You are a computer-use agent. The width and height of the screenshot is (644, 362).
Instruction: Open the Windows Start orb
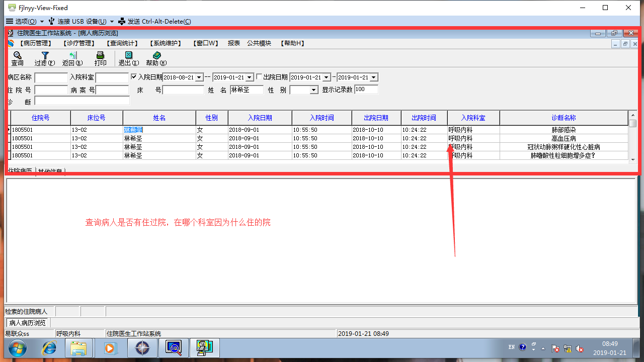pos(17,348)
